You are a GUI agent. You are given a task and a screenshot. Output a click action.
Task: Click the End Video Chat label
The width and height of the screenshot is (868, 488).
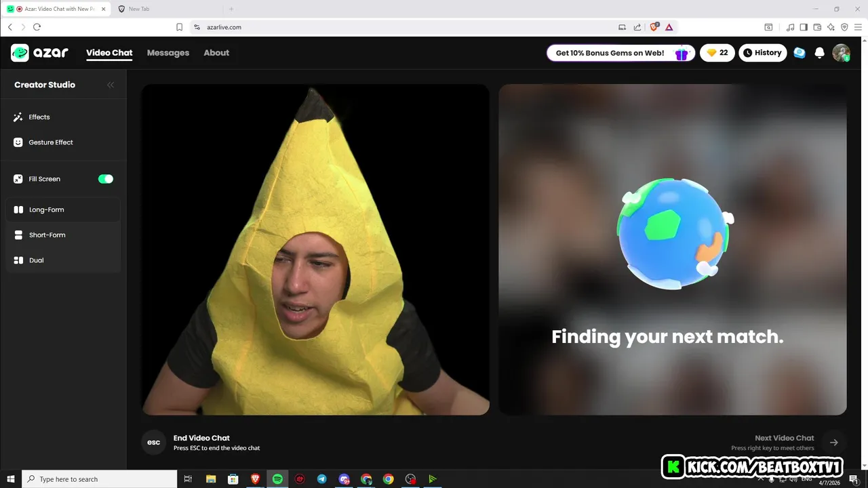201,438
